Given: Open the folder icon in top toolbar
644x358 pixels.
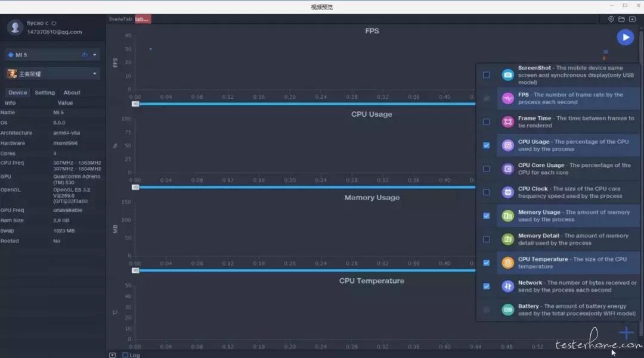Looking at the screenshot, I should [x=621, y=19].
